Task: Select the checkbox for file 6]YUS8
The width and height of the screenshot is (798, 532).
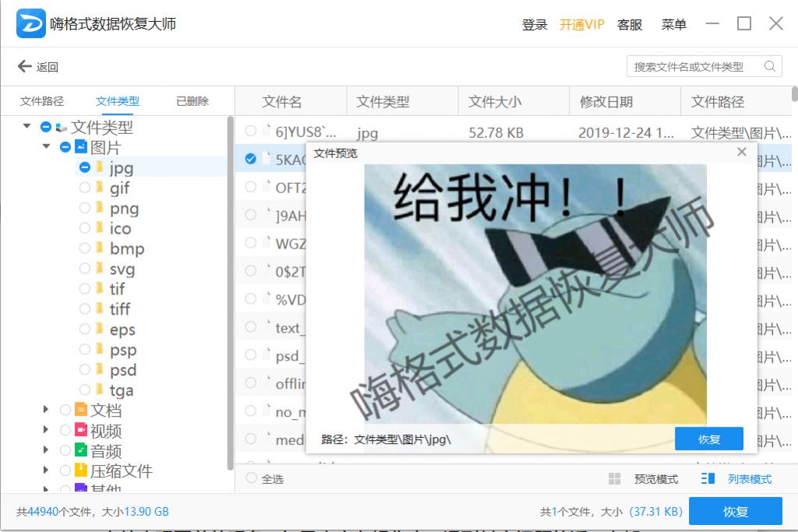Action: [250, 131]
